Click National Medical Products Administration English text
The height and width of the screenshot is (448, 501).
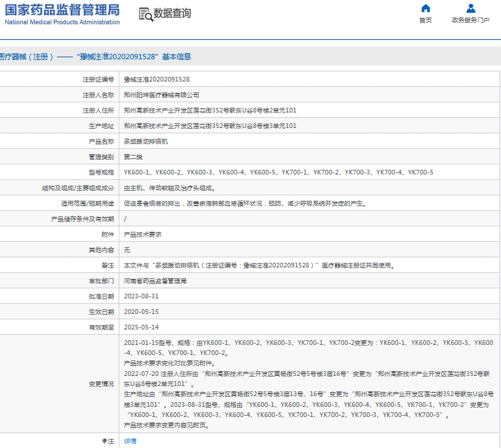click(x=62, y=22)
